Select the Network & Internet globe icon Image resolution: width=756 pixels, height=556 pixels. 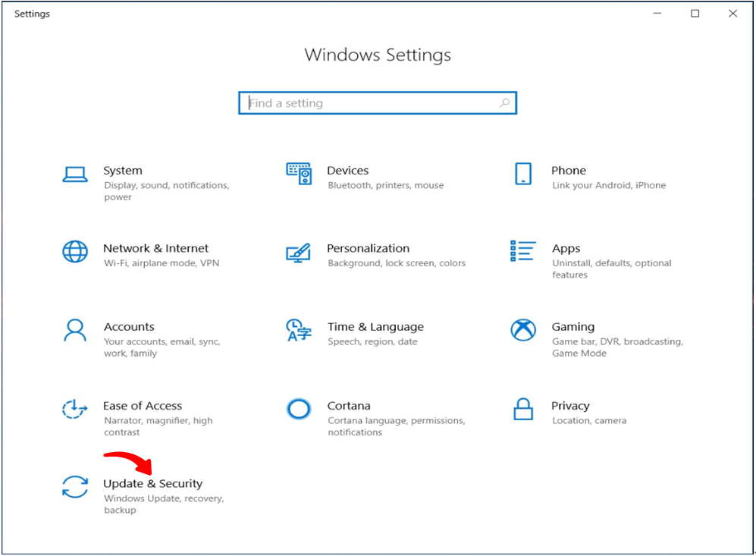tap(75, 252)
